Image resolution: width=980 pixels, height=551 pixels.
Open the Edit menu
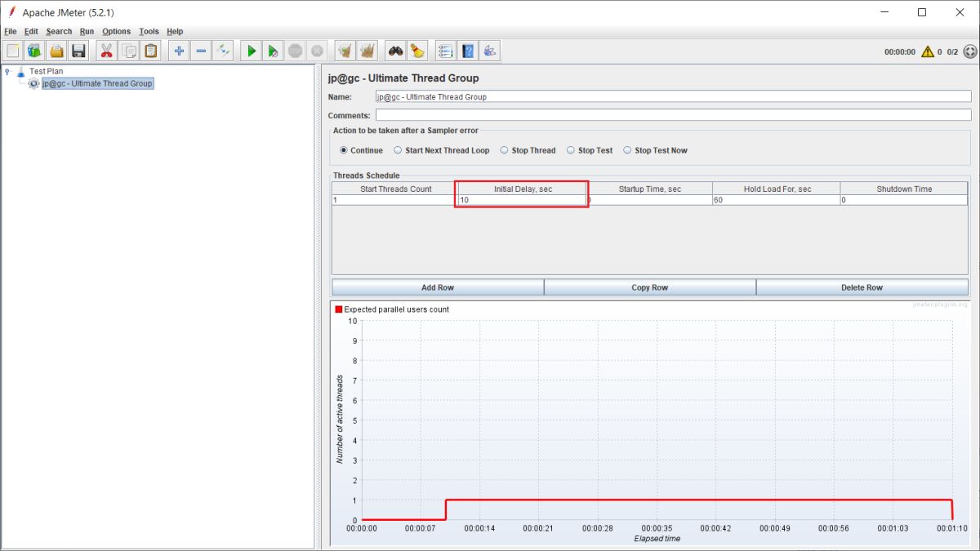coord(31,31)
